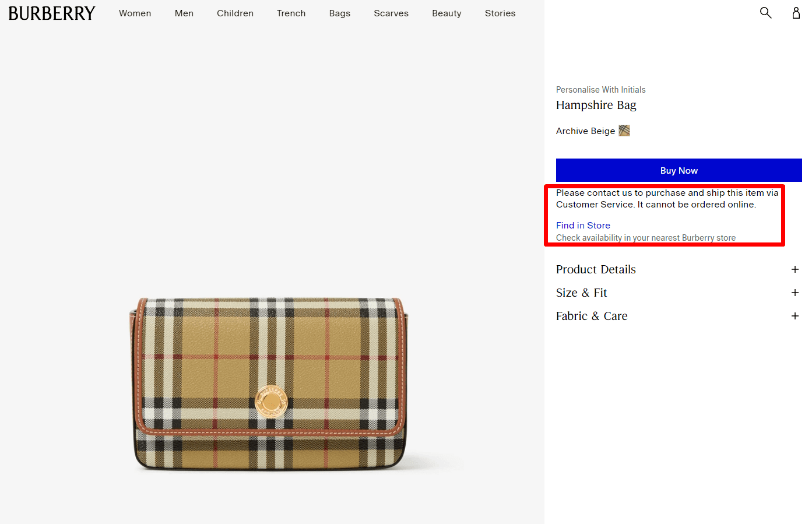Expand Fabric & Care plus icon
This screenshot has width=812, height=524.
point(795,316)
